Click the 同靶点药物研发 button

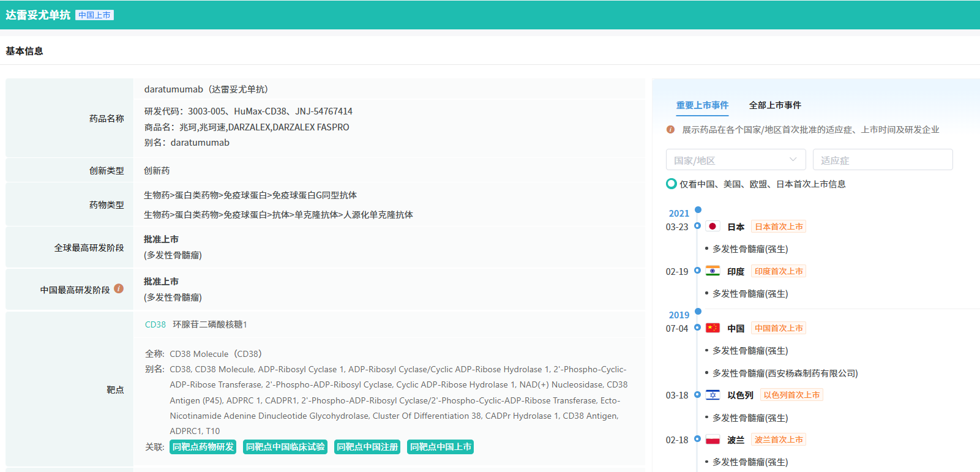coord(203,447)
